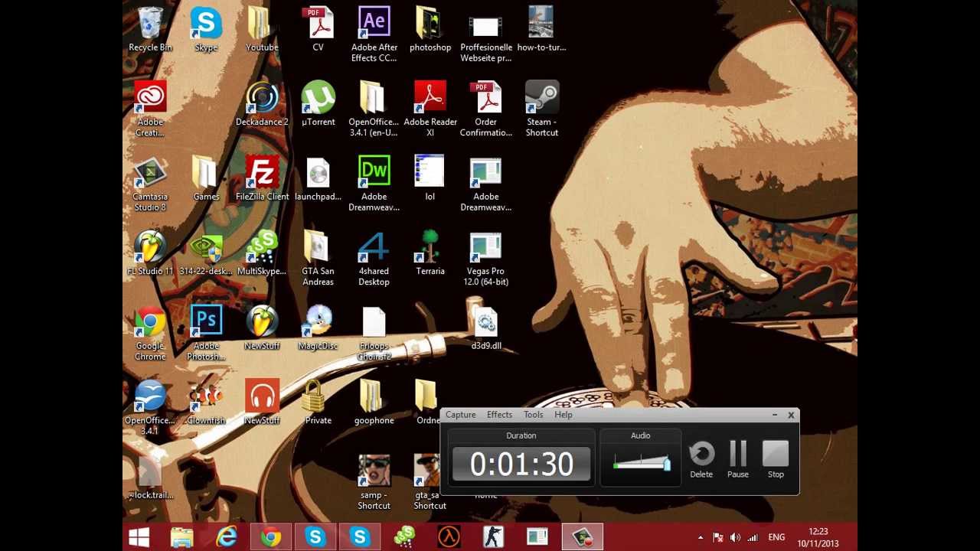Select the FL Studio 11 shortcut
Viewport: 980px width, 551px height.
click(x=150, y=253)
